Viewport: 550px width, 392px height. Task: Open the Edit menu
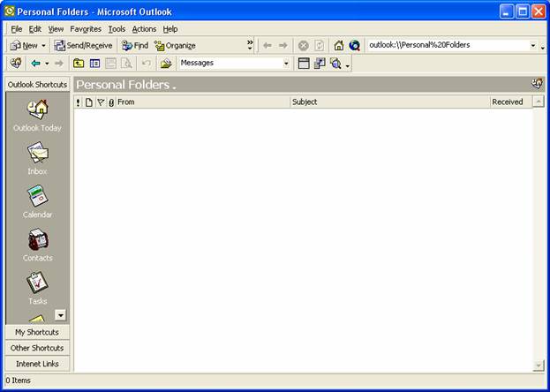tap(35, 29)
